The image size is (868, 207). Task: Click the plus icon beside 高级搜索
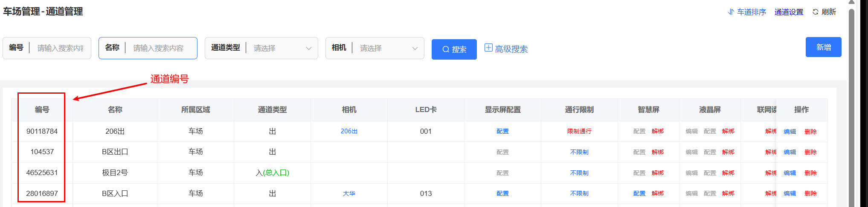pyautogui.click(x=488, y=48)
